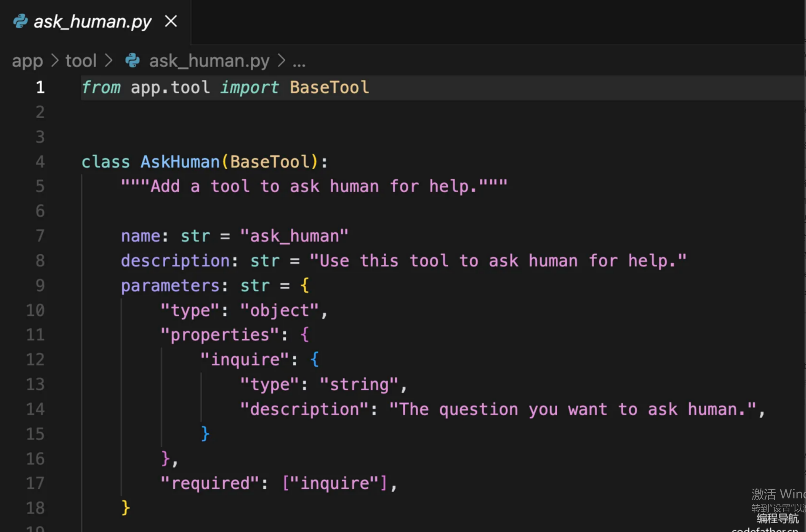Click line number 4 in gutter

pyautogui.click(x=40, y=162)
